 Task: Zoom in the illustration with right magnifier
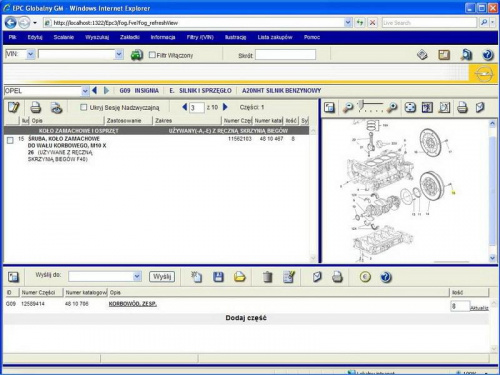coord(392,107)
